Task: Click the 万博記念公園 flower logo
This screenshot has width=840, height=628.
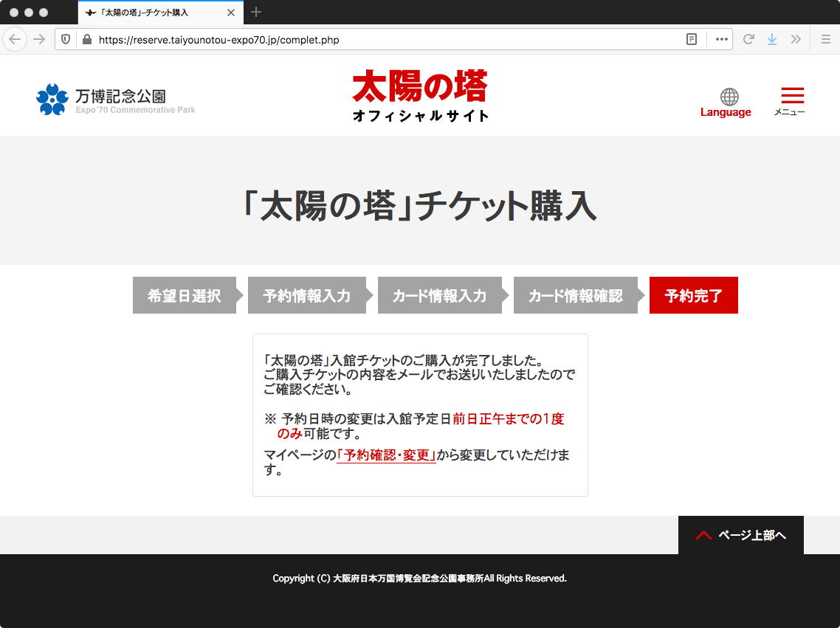Action: [x=52, y=100]
